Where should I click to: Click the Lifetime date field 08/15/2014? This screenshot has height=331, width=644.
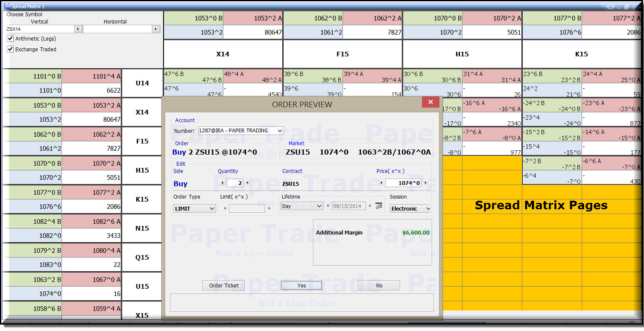(x=349, y=206)
